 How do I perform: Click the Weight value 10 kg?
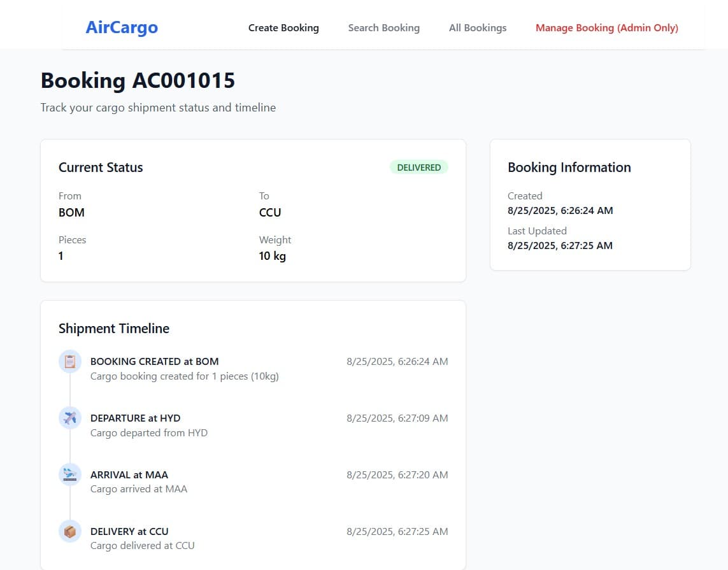[273, 256]
